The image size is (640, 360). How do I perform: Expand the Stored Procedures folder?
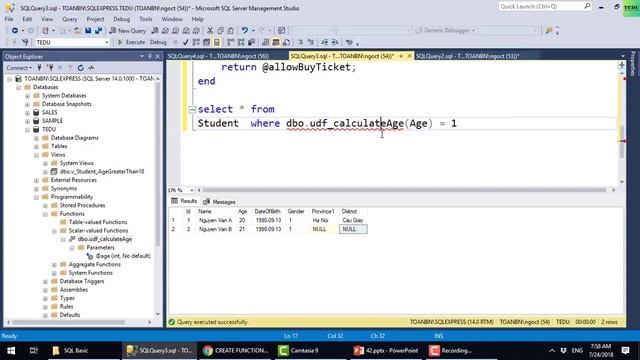tap(45, 206)
